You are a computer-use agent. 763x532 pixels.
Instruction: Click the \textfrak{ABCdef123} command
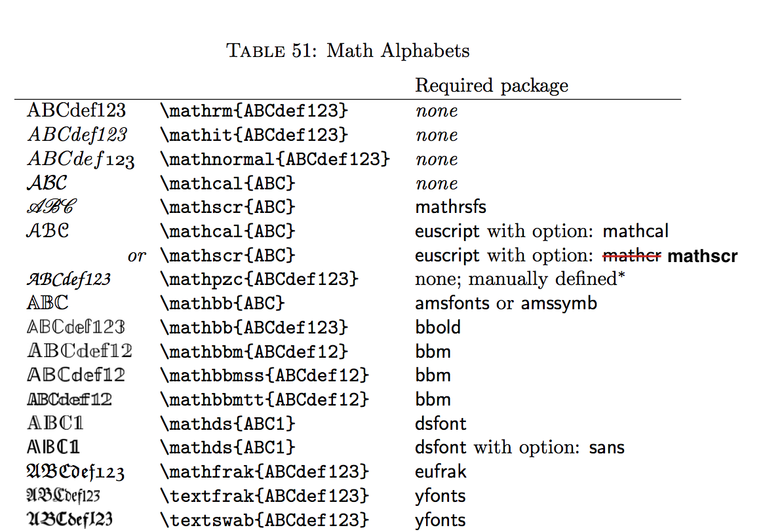click(265, 496)
